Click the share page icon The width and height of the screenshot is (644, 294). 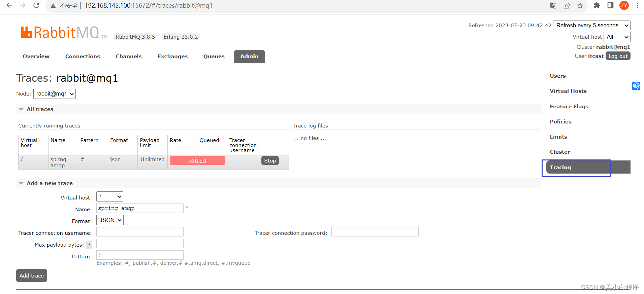tap(567, 6)
